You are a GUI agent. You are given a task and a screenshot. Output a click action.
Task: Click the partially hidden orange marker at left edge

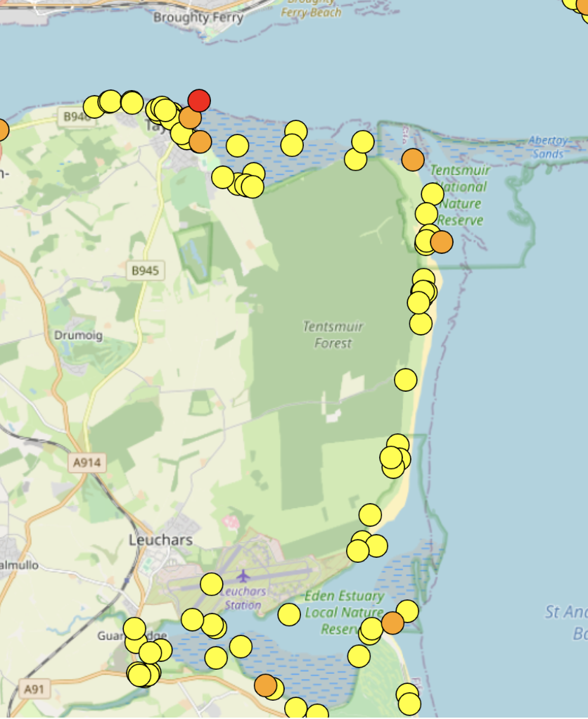coord(1,130)
